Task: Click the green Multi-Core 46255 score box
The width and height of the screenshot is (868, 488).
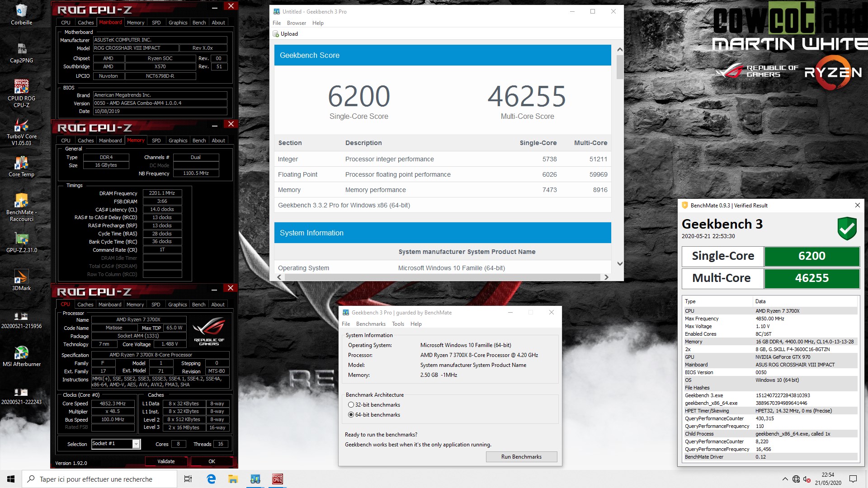Action: pyautogui.click(x=812, y=278)
